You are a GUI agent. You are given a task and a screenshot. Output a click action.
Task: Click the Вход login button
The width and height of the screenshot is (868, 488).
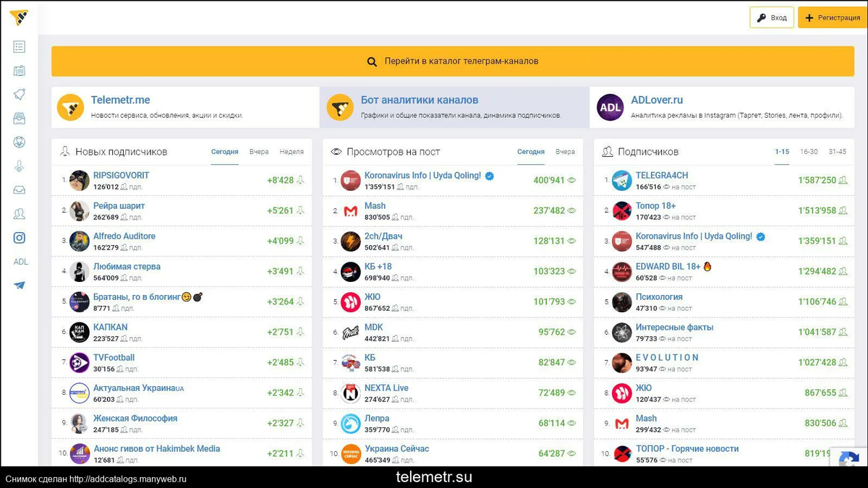tap(772, 17)
